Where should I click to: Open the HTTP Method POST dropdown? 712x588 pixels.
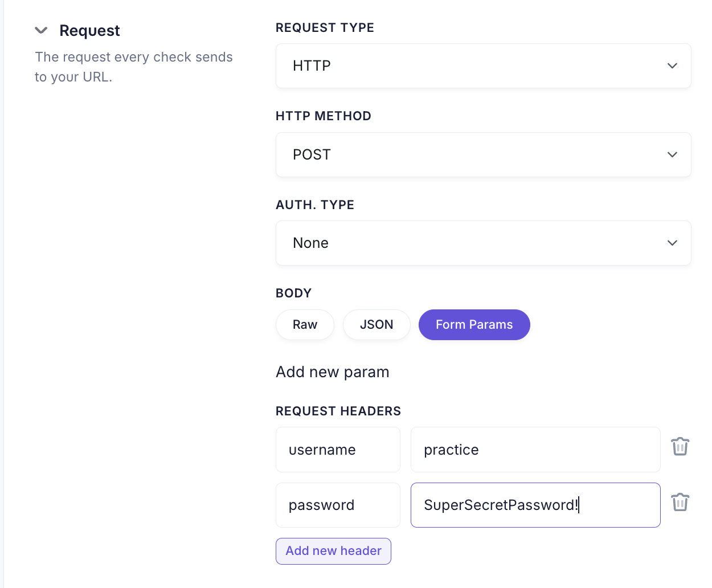pos(483,155)
